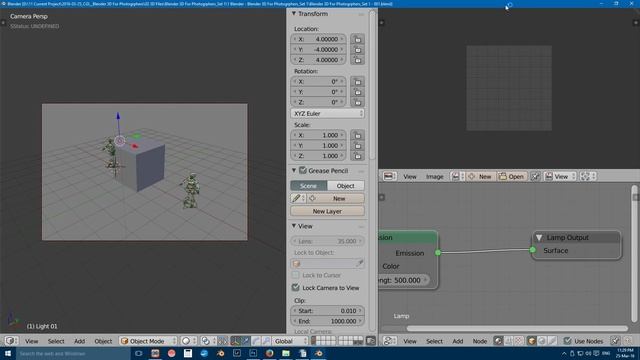Collapse the Transform panel

(294, 13)
